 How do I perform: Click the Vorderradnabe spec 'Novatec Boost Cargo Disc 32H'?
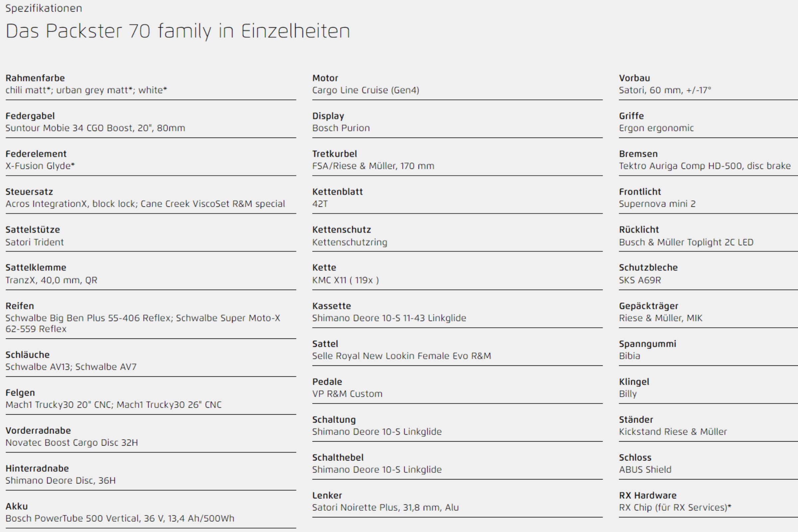click(71, 443)
